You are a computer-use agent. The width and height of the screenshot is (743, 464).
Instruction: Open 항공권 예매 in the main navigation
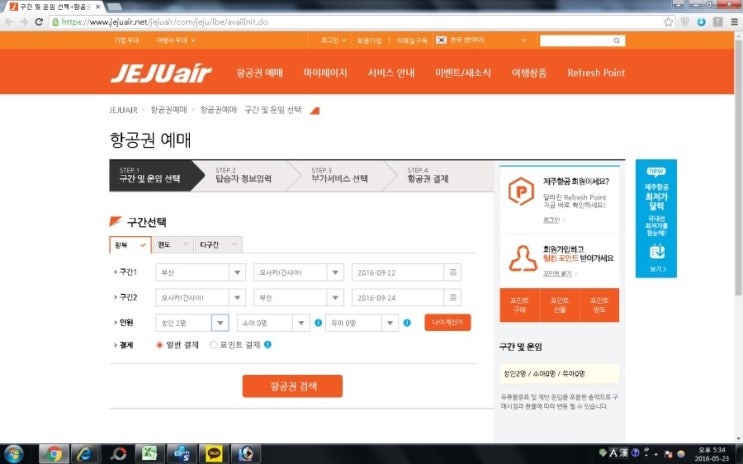tap(260, 73)
